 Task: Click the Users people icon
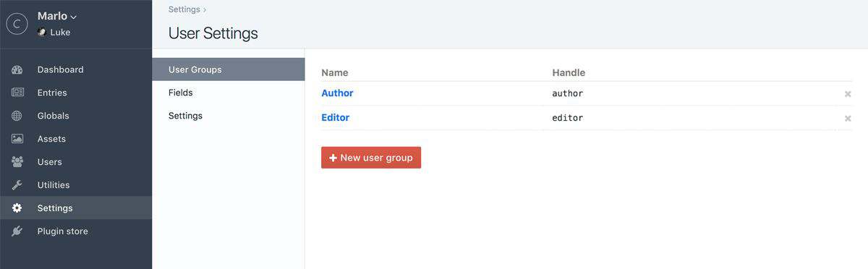17,162
